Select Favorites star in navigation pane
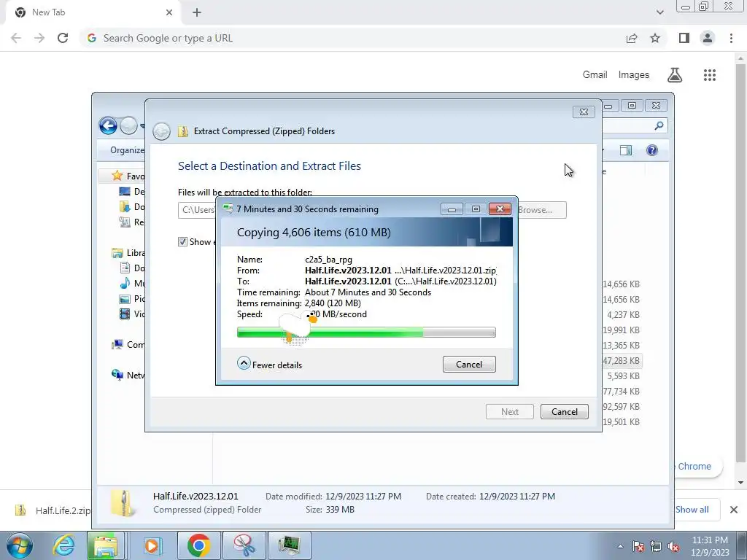This screenshot has height=560, width=747. pyautogui.click(x=117, y=176)
